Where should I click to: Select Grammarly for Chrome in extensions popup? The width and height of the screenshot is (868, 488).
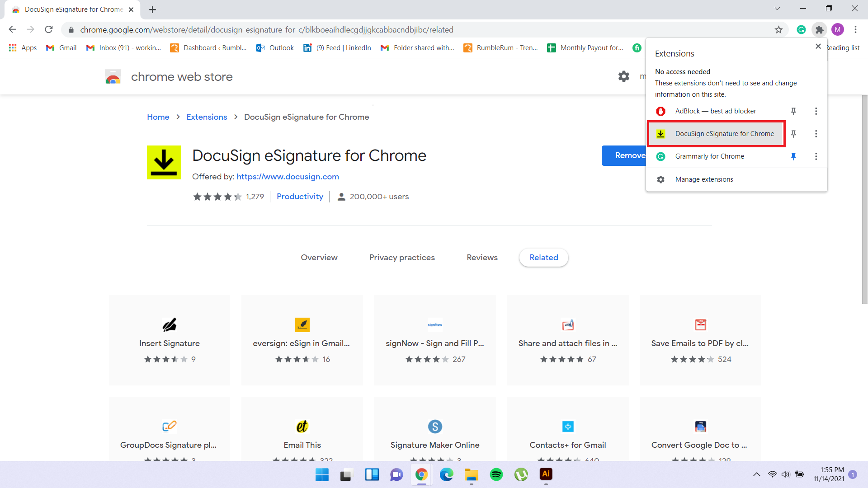click(717, 156)
